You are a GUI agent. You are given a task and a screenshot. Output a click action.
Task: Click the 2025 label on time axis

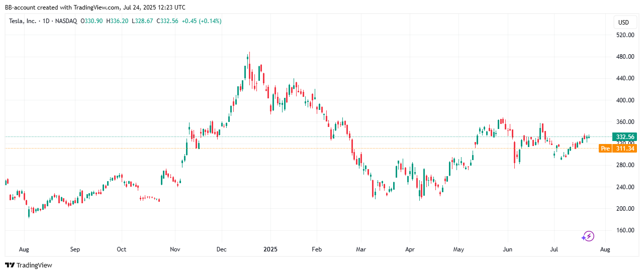click(x=270, y=249)
